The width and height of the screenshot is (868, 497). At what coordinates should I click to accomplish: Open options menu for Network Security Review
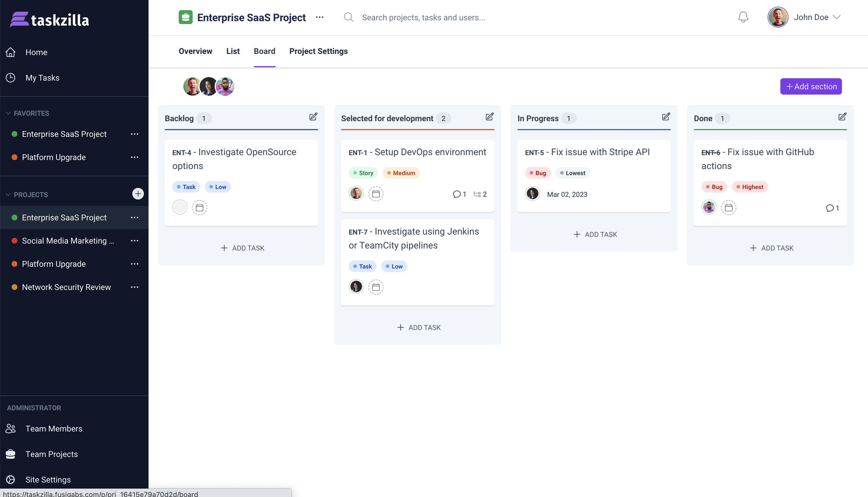[x=135, y=287]
